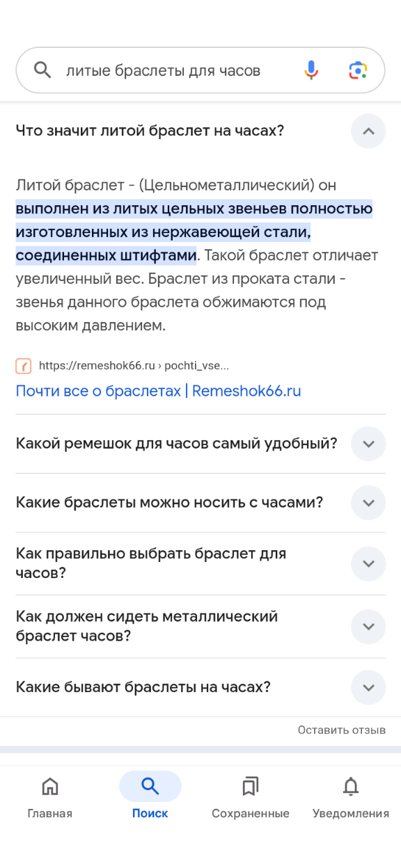Switch to the Главная tab label

click(50, 813)
